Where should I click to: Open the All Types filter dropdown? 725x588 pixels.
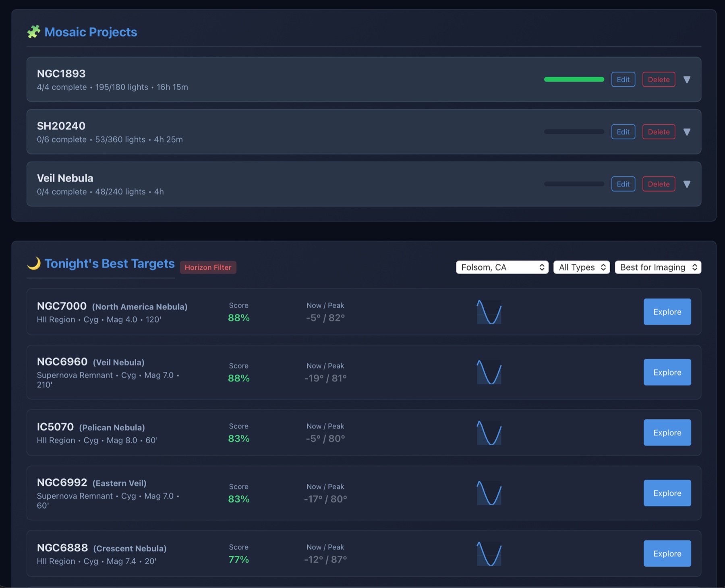pyautogui.click(x=582, y=267)
